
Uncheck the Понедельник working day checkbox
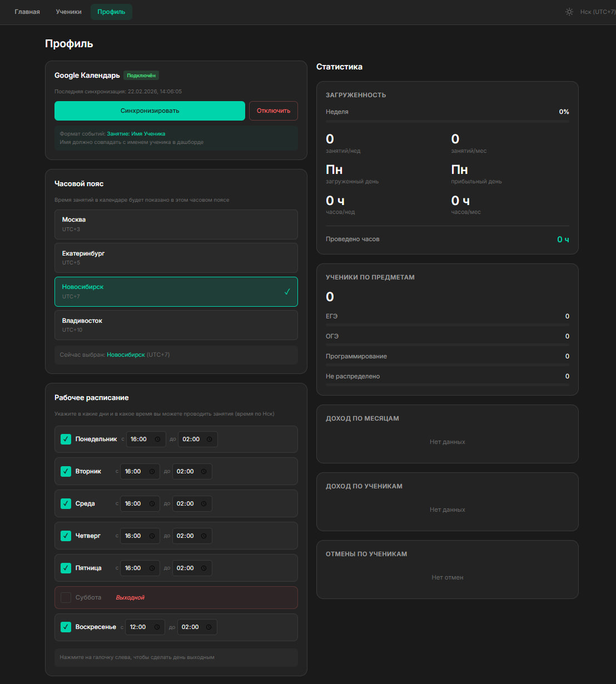tap(66, 440)
